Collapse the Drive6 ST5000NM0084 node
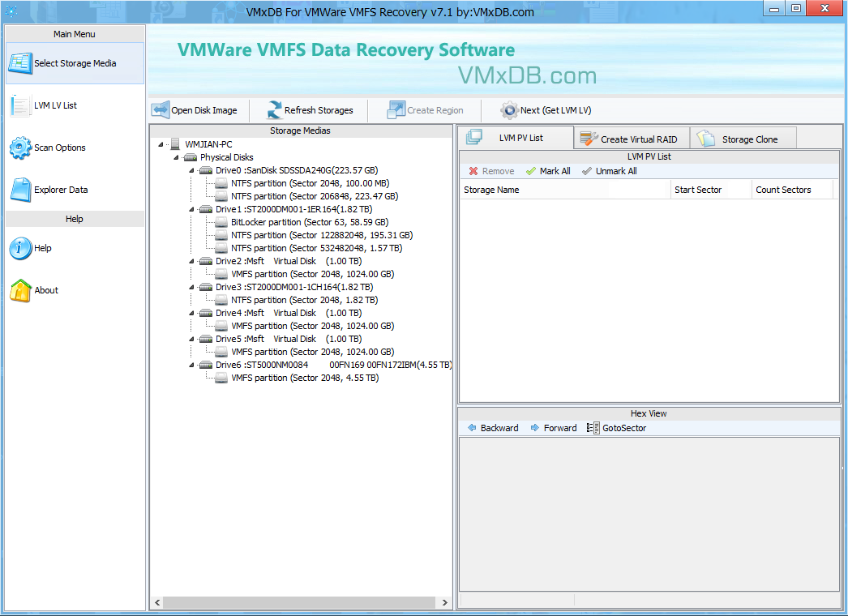The image size is (848, 616). click(191, 365)
